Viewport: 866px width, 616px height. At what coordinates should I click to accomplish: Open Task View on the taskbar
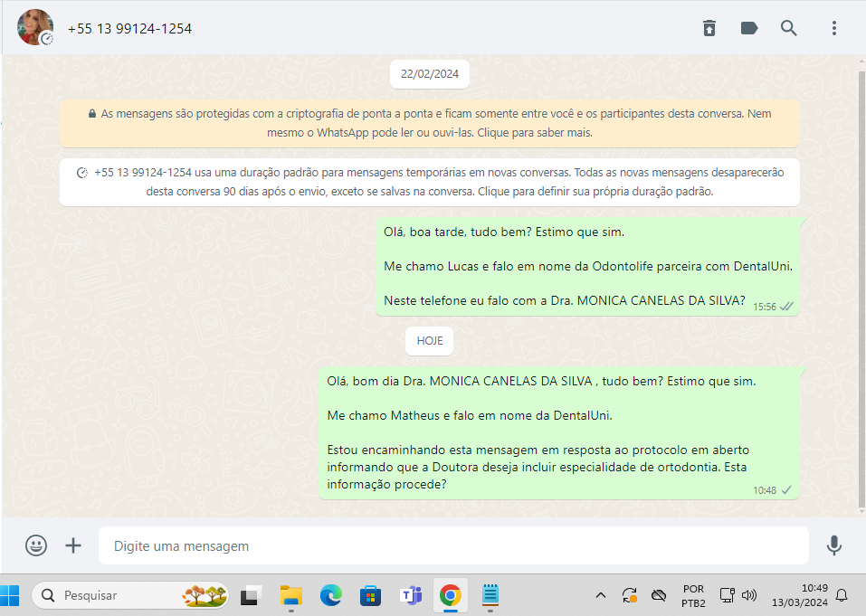click(250, 595)
